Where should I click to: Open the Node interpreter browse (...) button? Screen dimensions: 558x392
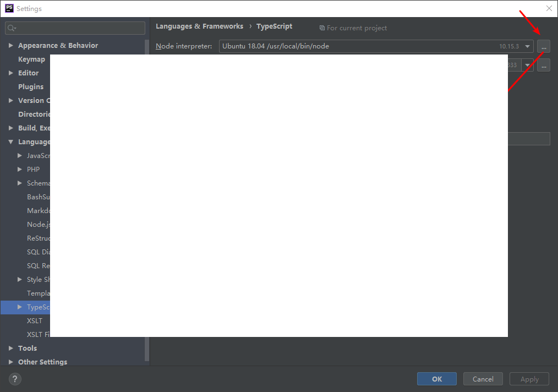pyautogui.click(x=543, y=46)
